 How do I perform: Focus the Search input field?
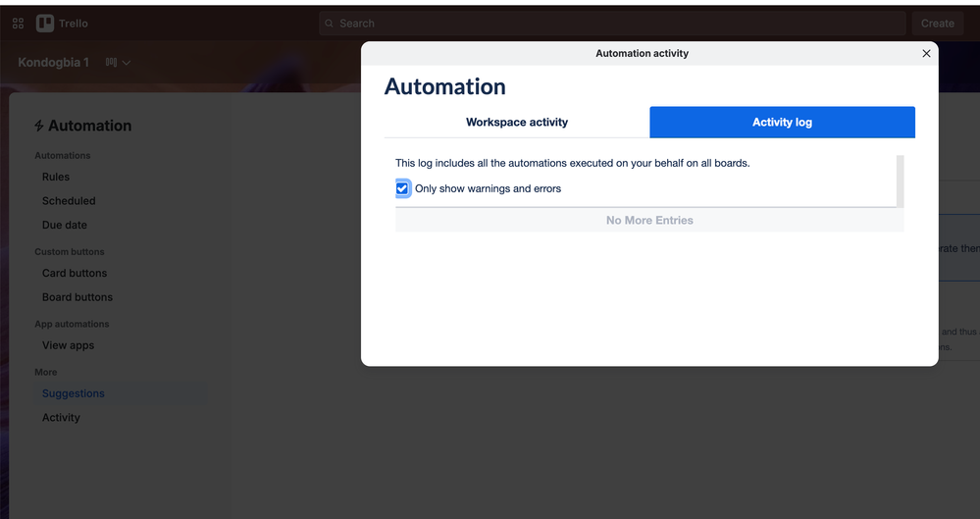click(x=612, y=24)
